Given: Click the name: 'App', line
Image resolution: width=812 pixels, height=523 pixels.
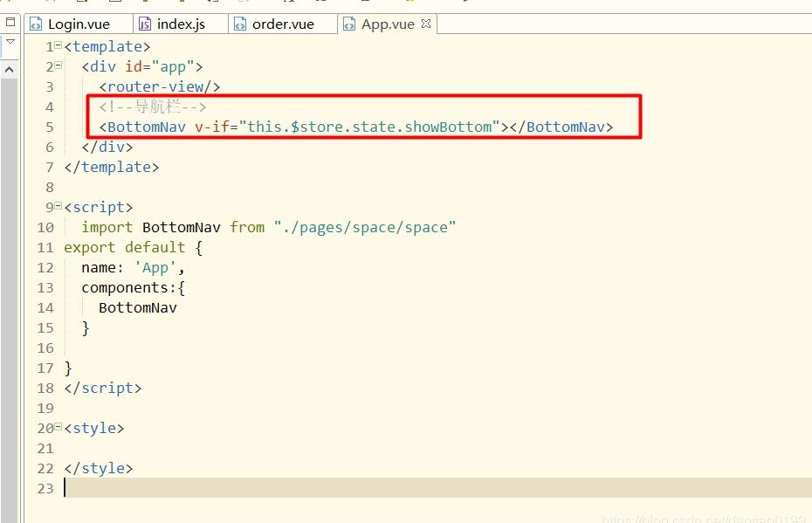Looking at the screenshot, I should (x=133, y=268).
